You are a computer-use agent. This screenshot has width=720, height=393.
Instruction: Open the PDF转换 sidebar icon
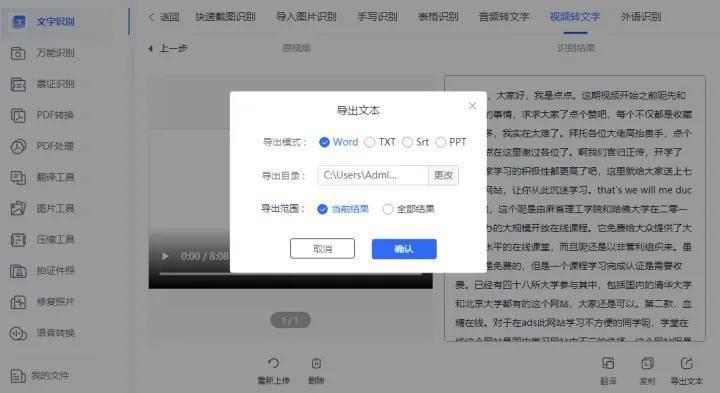18,115
